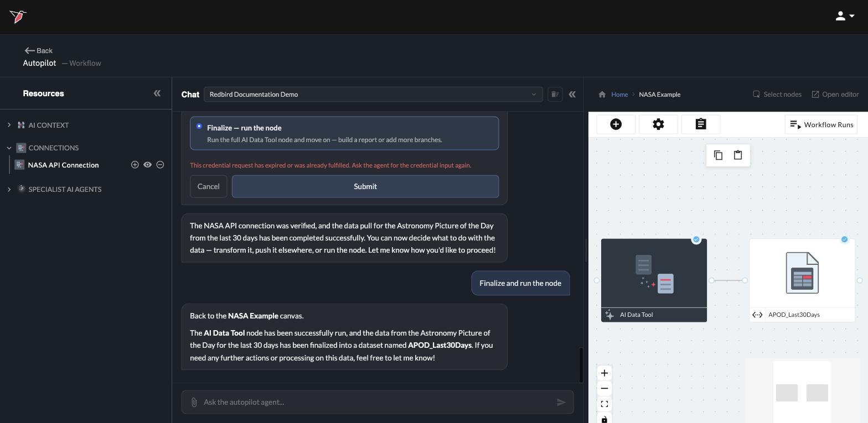Open the clipboard notes button
This screenshot has height=423, width=868.
701,124
